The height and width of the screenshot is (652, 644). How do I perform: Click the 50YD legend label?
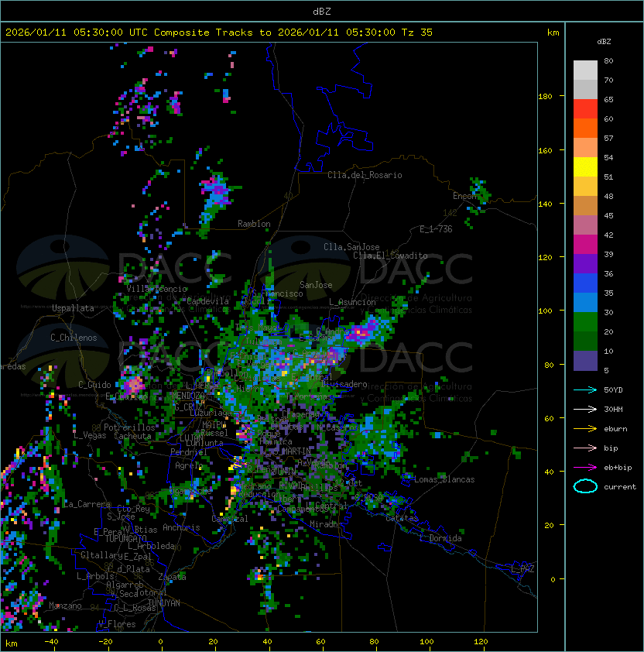tap(613, 389)
